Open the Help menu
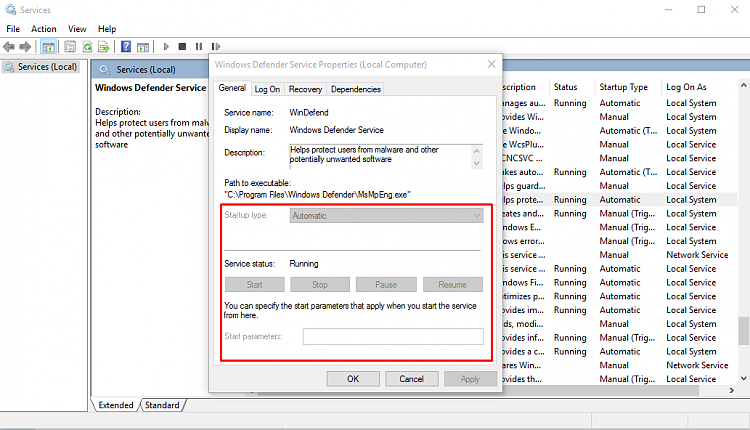The width and height of the screenshot is (750, 430). [107, 29]
